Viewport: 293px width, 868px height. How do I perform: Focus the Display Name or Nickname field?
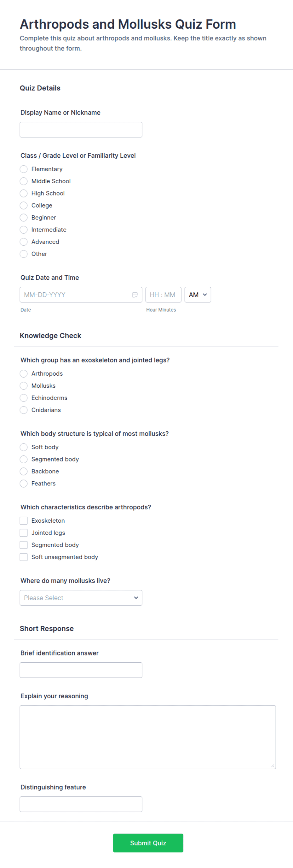coord(81,129)
